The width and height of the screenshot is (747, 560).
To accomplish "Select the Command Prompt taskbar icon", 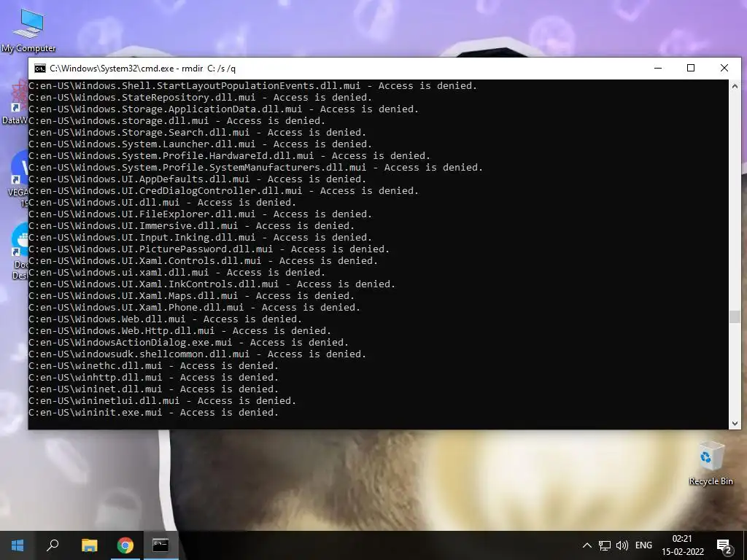I will click(x=160, y=545).
